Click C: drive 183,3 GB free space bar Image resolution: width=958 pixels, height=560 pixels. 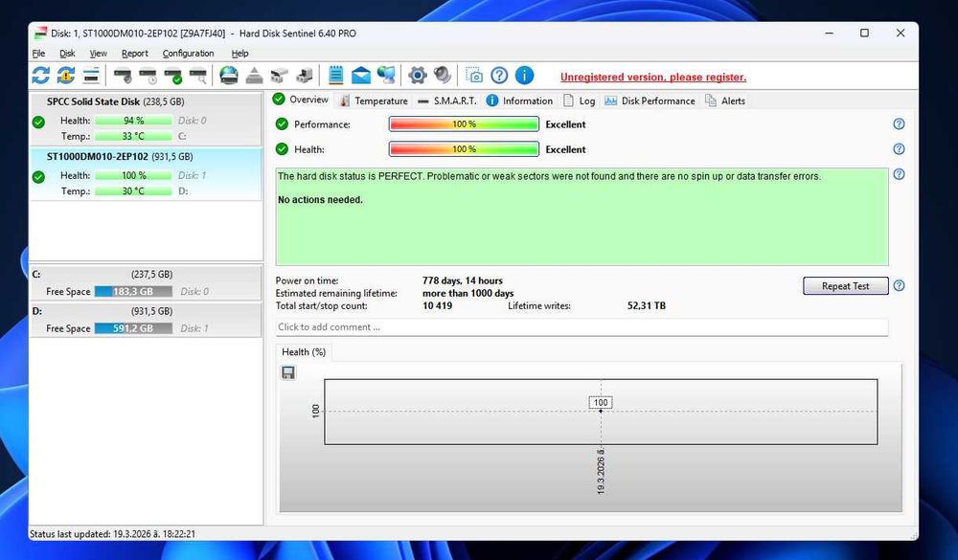pos(133,292)
